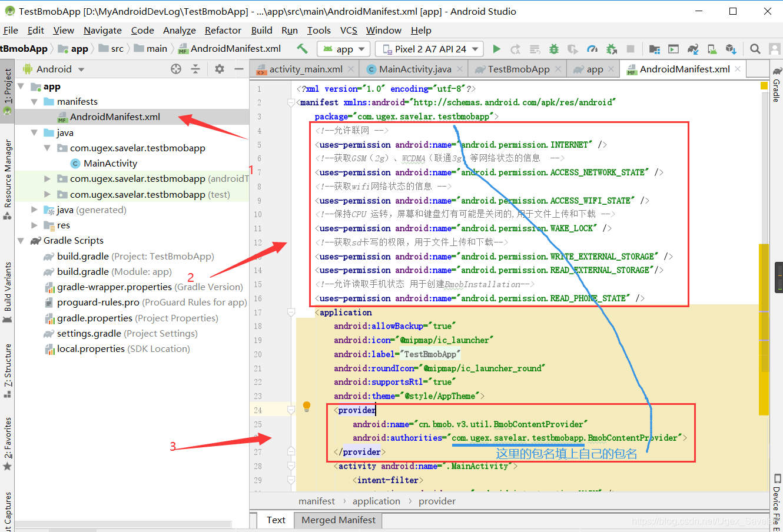783x532 pixels.
Task: Close the MainActivity.java tab
Action: tap(459, 69)
